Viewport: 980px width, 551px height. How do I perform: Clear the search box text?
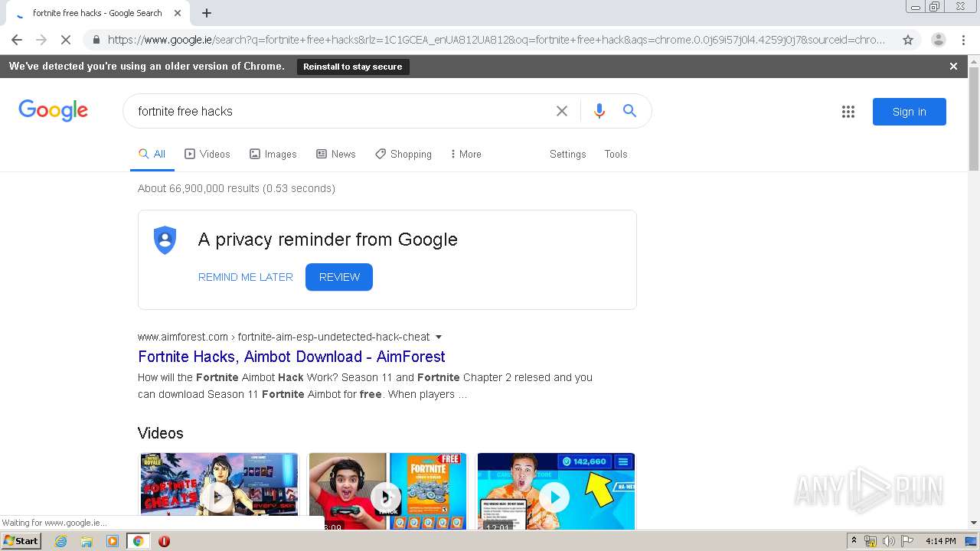562,111
